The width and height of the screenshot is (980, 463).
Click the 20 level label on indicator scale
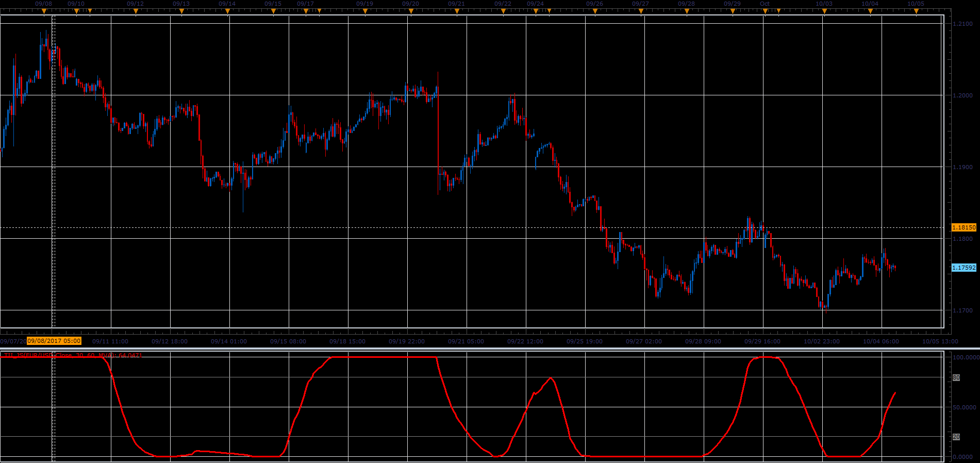click(x=956, y=437)
